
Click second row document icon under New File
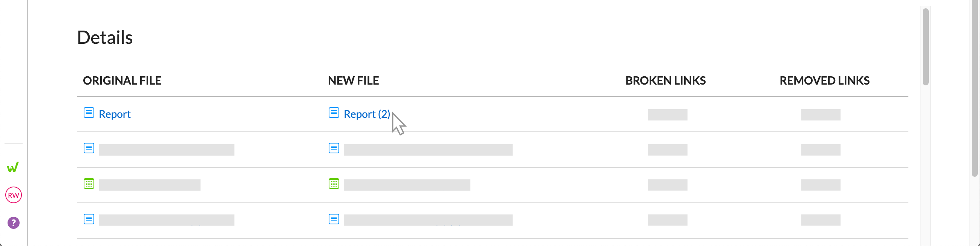point(334,148)
